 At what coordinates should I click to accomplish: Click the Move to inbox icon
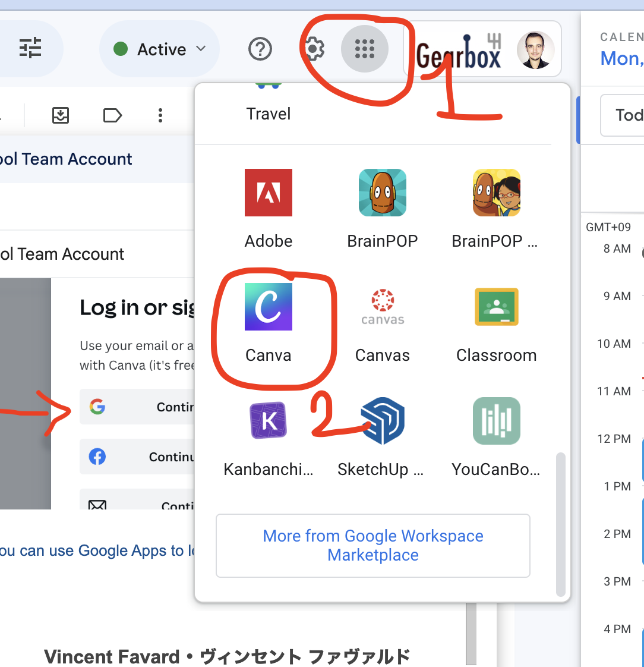(61, 115)
